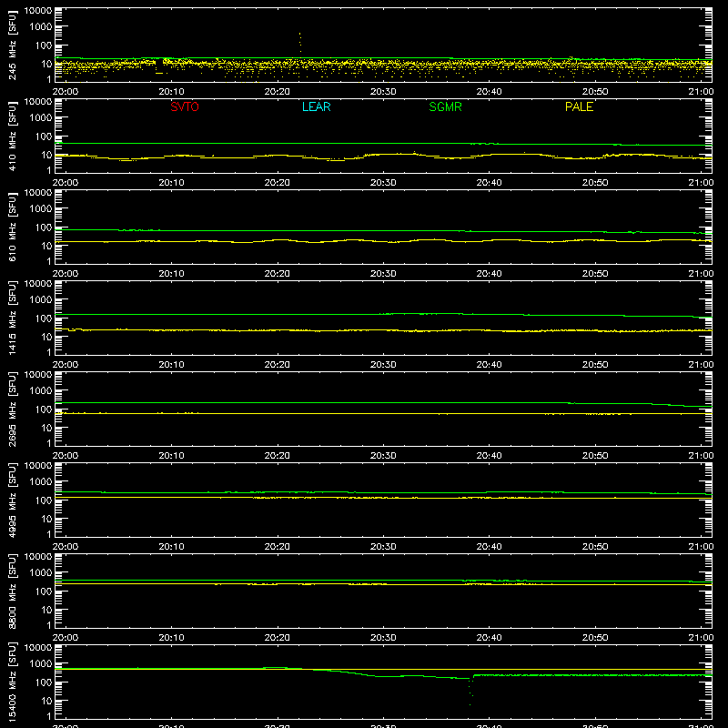Click 20:10 time label under 610 MHz panel
The image size is (728, 728).
171,274
